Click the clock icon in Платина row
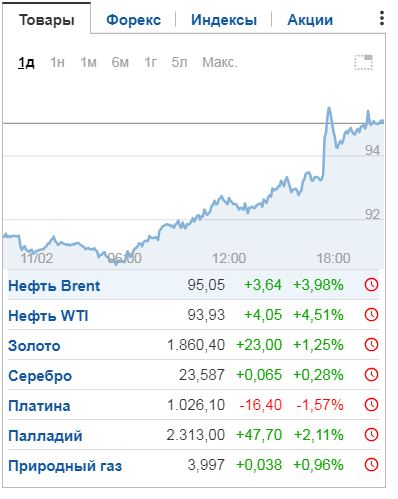The height and width of the screenshot is (499, 398). [x=371, y=405]
